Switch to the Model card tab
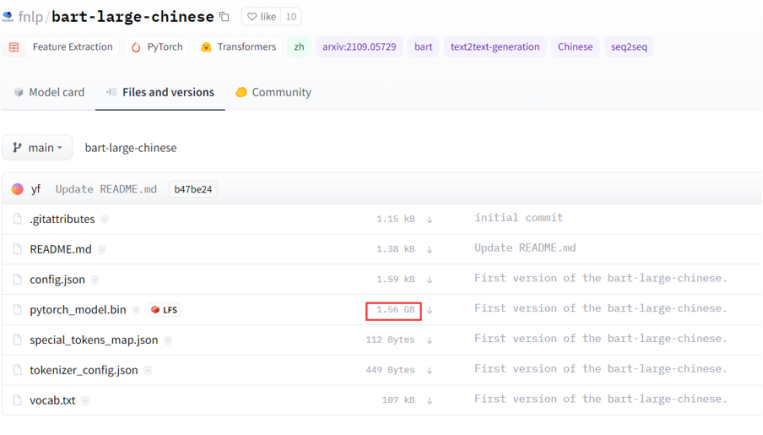 pyautogui.click(x=49, y=92)
